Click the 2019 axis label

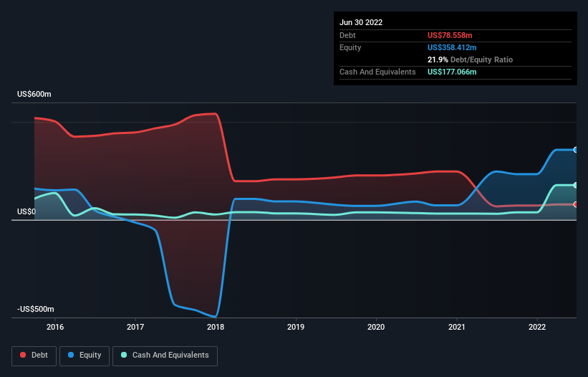(296, 327)
